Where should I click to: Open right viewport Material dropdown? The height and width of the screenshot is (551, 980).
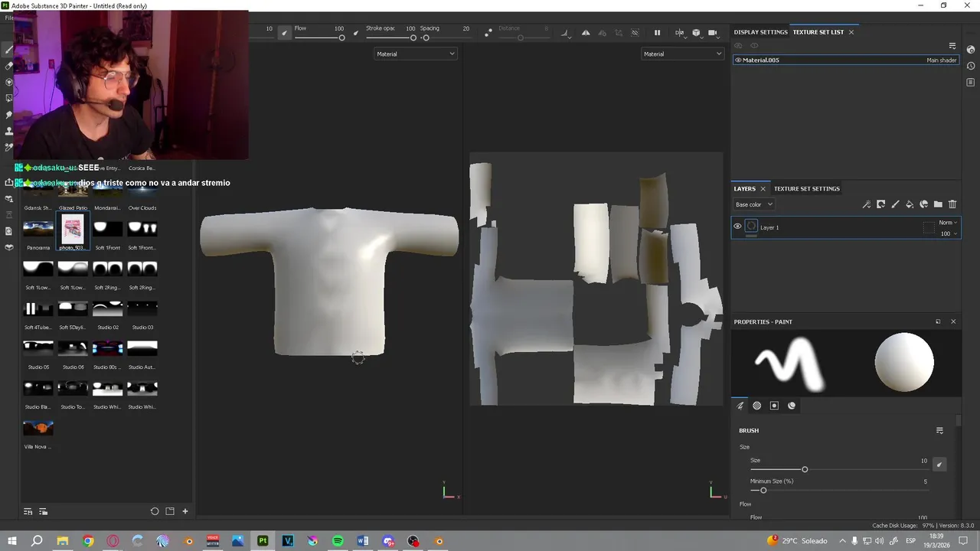point(682,54)
